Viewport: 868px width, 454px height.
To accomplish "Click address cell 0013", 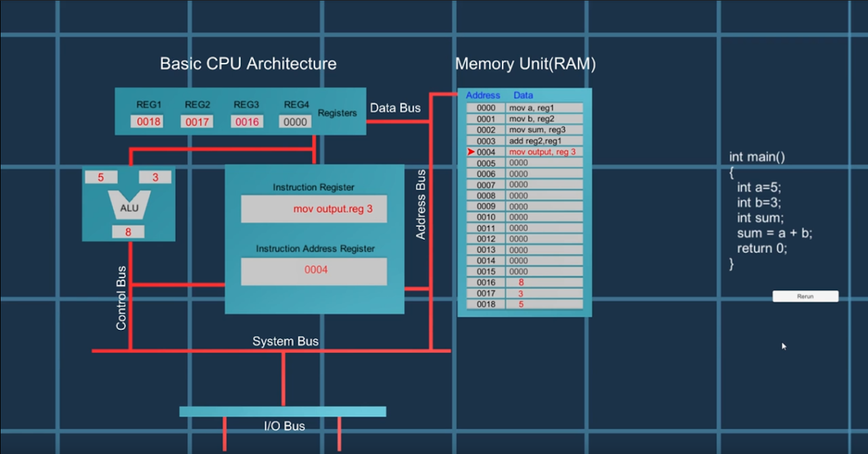I will pos(486,249).
